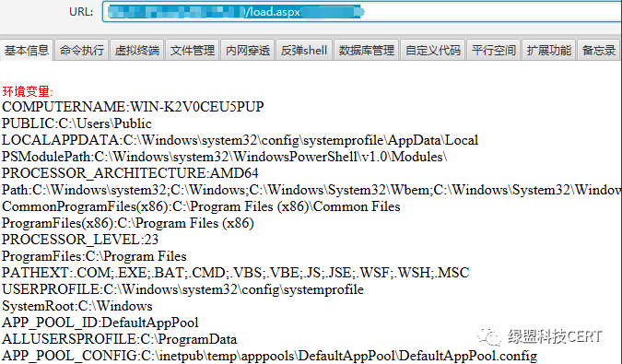
Task: Select the LOCALAPPDATA environment variable line
Action: 240,140
